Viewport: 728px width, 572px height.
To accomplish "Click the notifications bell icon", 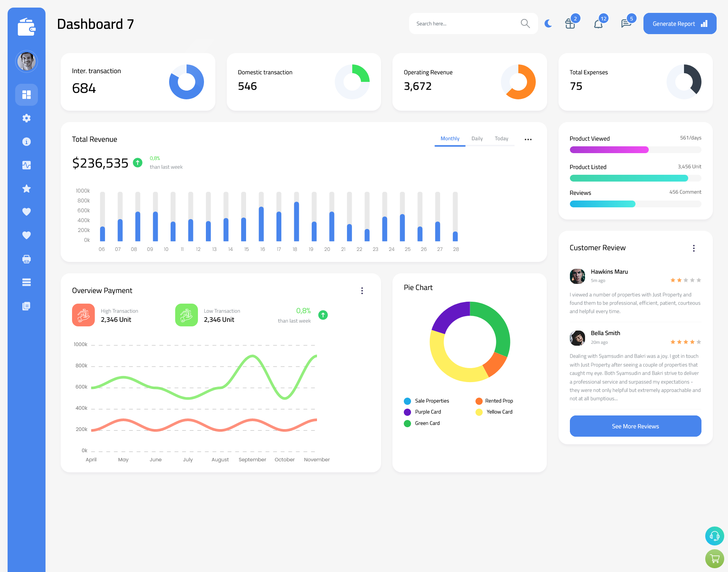I will click(x=599, y=24).
